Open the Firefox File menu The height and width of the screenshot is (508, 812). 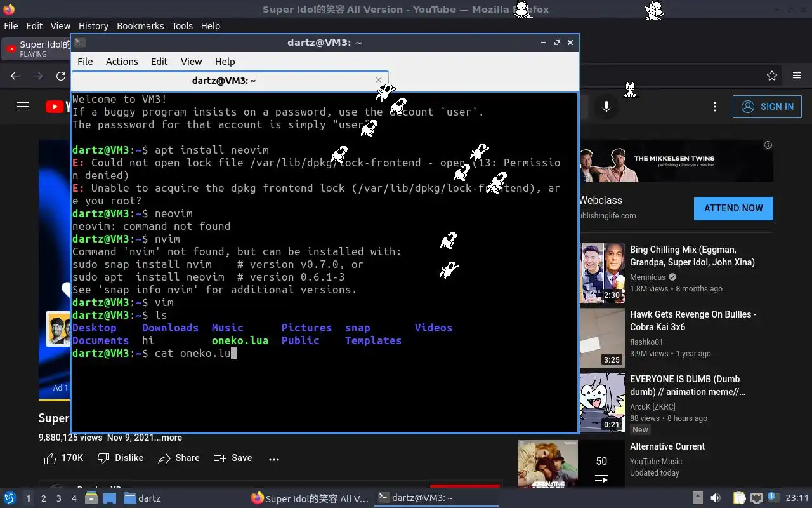click(x=11, y=26)
